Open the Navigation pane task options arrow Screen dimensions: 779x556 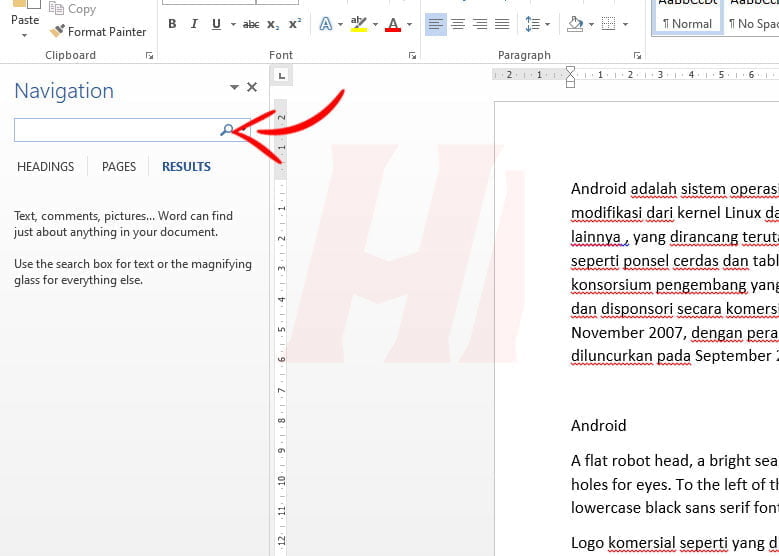click(234, 87)
